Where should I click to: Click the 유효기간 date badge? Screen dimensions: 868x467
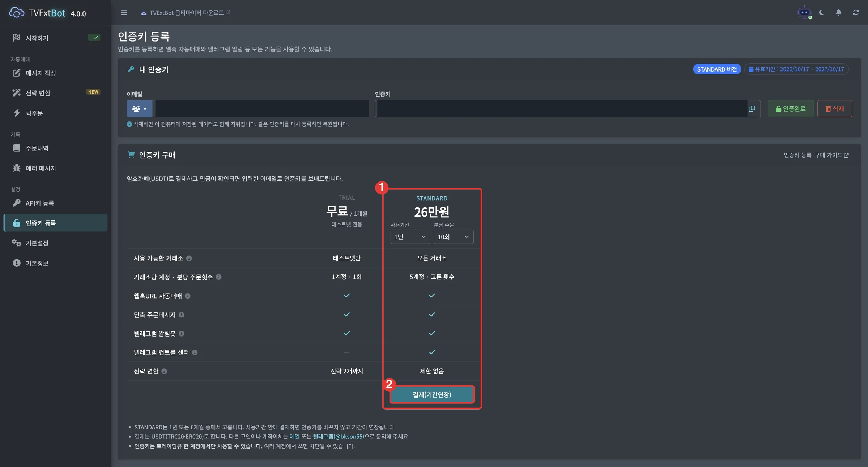coord(796,69)
